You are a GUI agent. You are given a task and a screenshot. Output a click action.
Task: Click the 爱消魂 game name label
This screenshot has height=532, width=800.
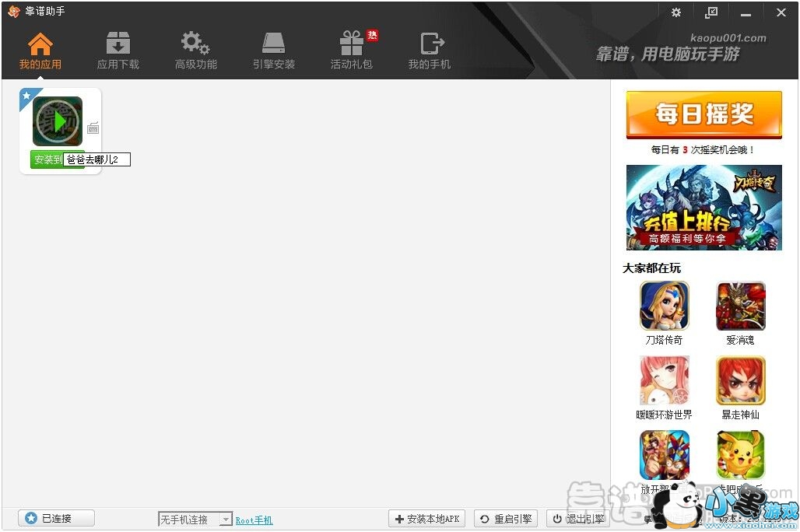740,340
